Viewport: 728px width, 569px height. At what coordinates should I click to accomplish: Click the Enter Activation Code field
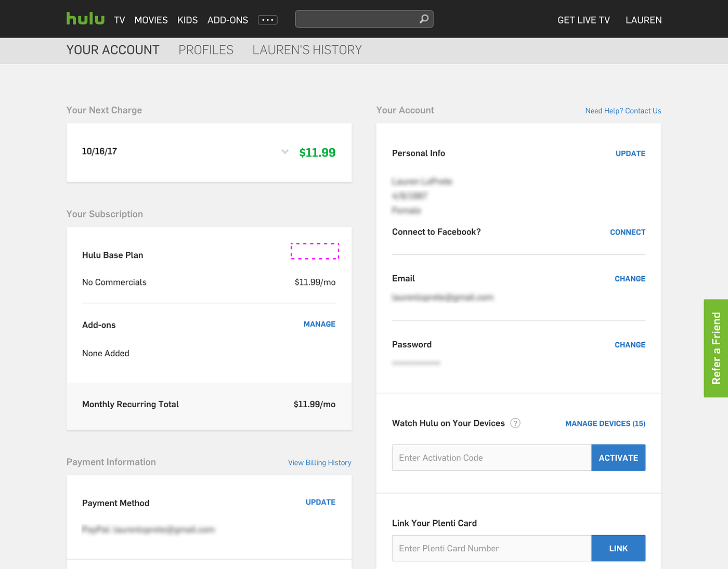click(492, 458)
